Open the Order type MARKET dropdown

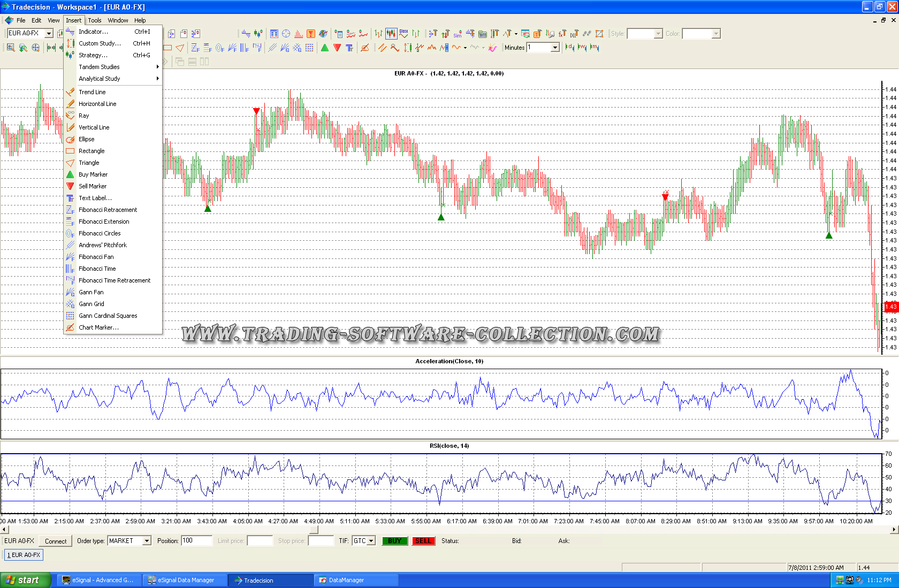[x=146, y=541]
